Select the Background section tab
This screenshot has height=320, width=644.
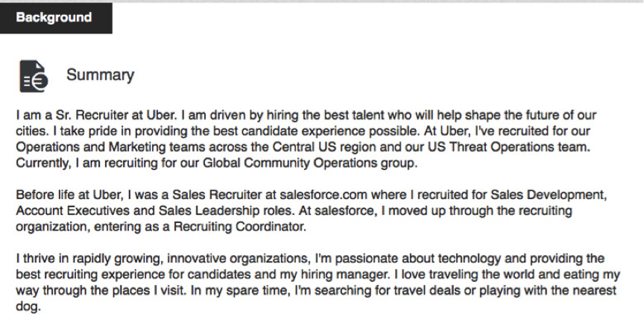click(56, 18)
